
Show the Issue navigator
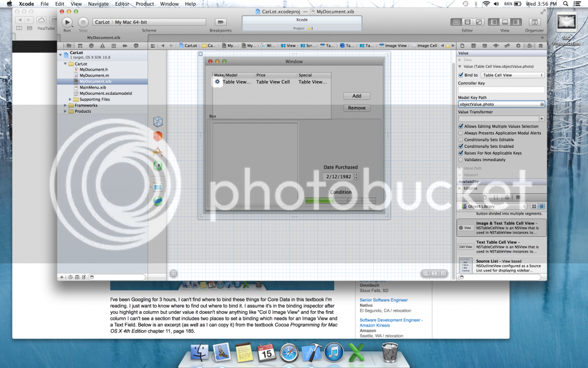102,46
